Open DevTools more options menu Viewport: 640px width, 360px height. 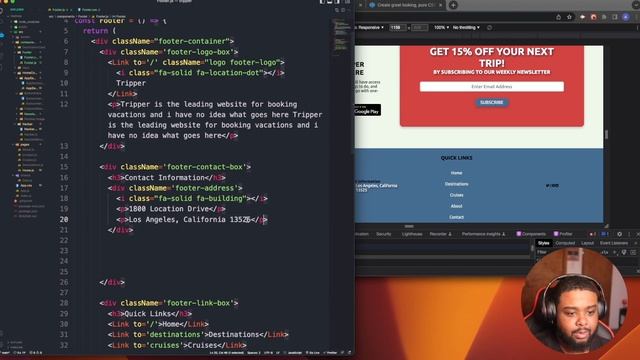click(629, 234)
